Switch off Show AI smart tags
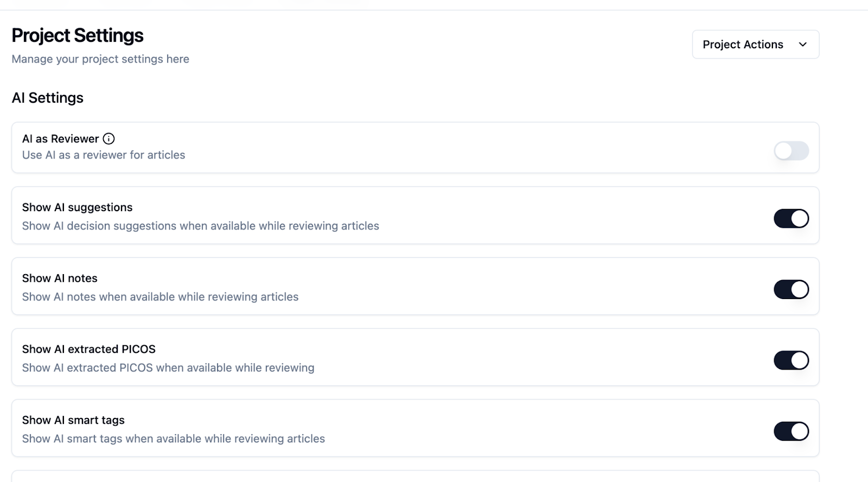This screenshot has height=482, width=868. pos(791,432)
